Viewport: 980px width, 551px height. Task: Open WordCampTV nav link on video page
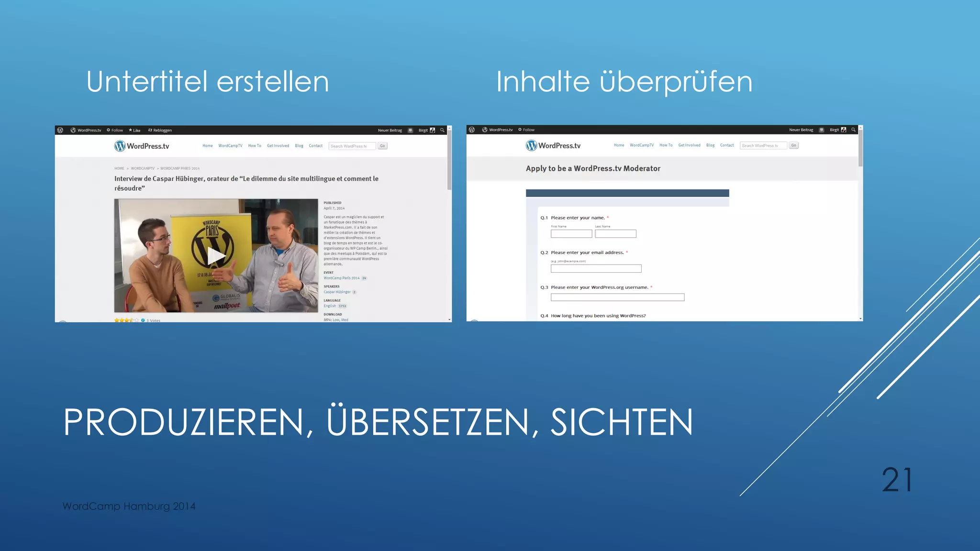[x=230, y=146]
